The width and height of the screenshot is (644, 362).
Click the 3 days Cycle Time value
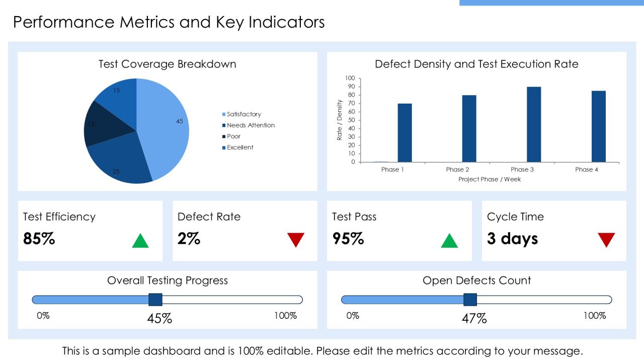[513, 239]
